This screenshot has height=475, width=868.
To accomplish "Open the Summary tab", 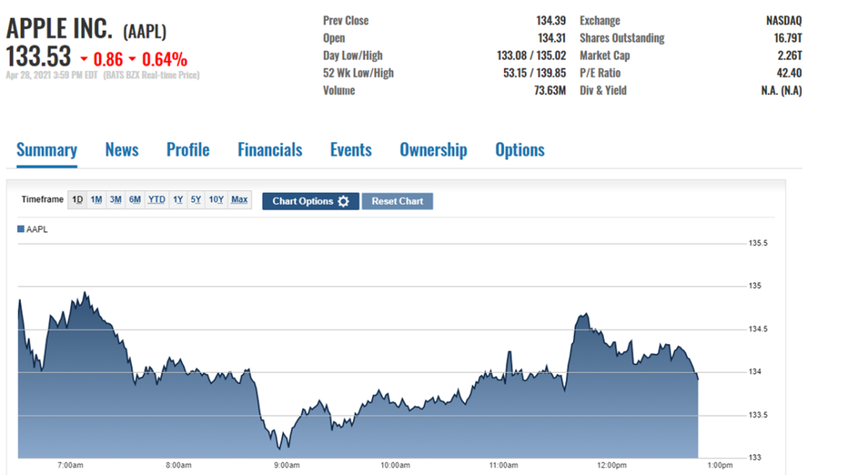I will 46,150.
